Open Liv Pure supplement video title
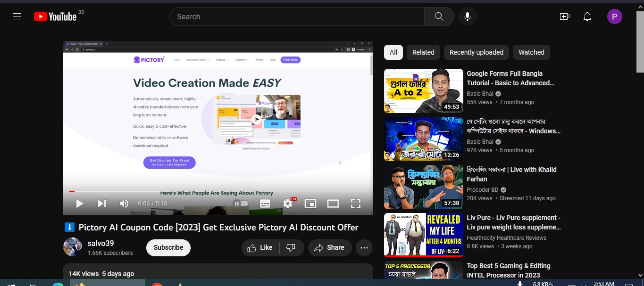This screenshot has width=644, height=286. pyautogui.click(x=514, y=222)
